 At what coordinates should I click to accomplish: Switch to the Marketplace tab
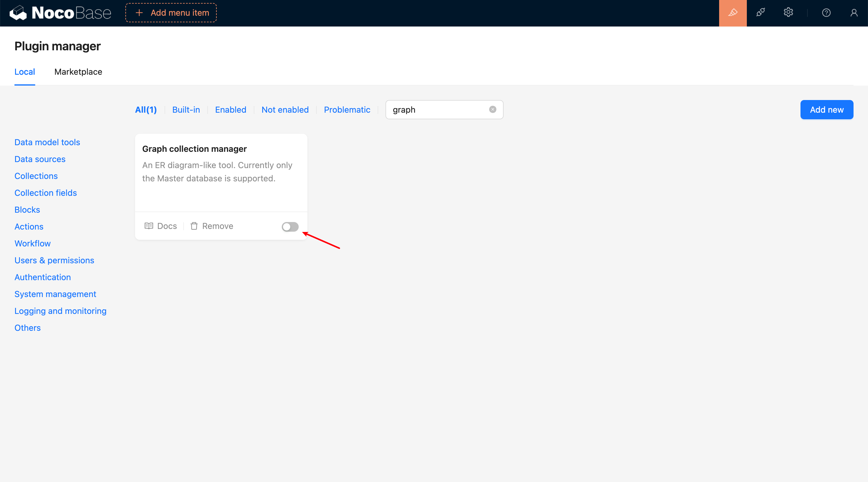click(78, 72)
